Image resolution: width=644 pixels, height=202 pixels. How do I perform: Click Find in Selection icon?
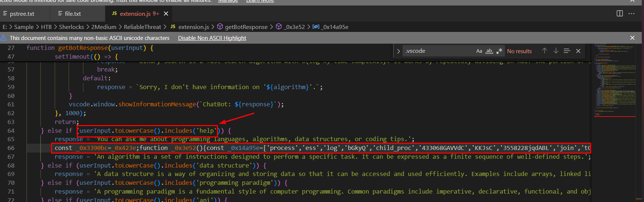coord(567,51)
